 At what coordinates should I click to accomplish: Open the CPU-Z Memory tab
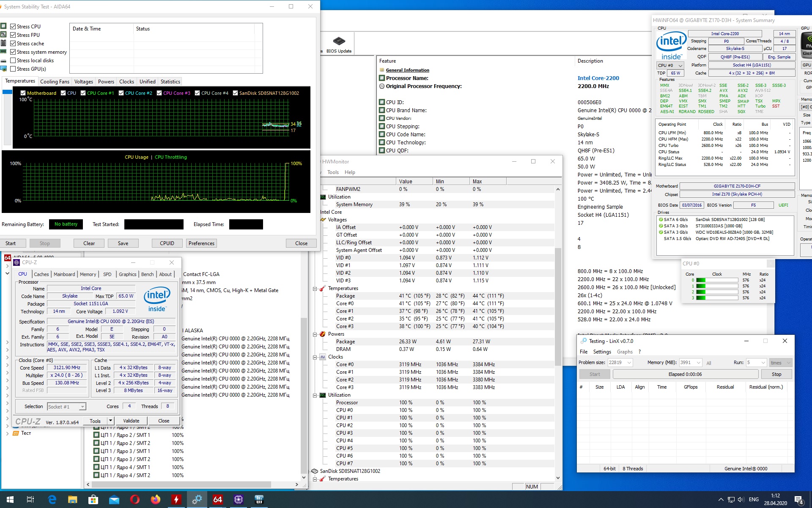tap(88, 274)
